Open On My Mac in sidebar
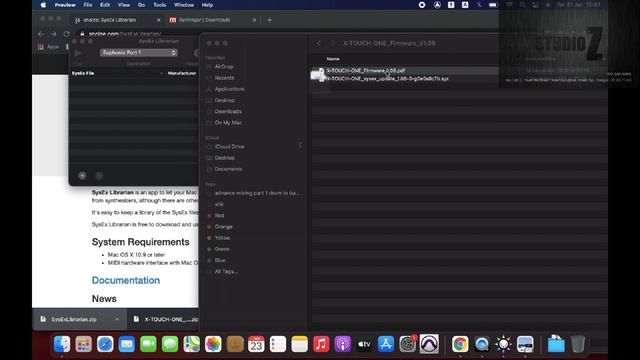Viewport: 640px width, 360px height. (228, 122)
